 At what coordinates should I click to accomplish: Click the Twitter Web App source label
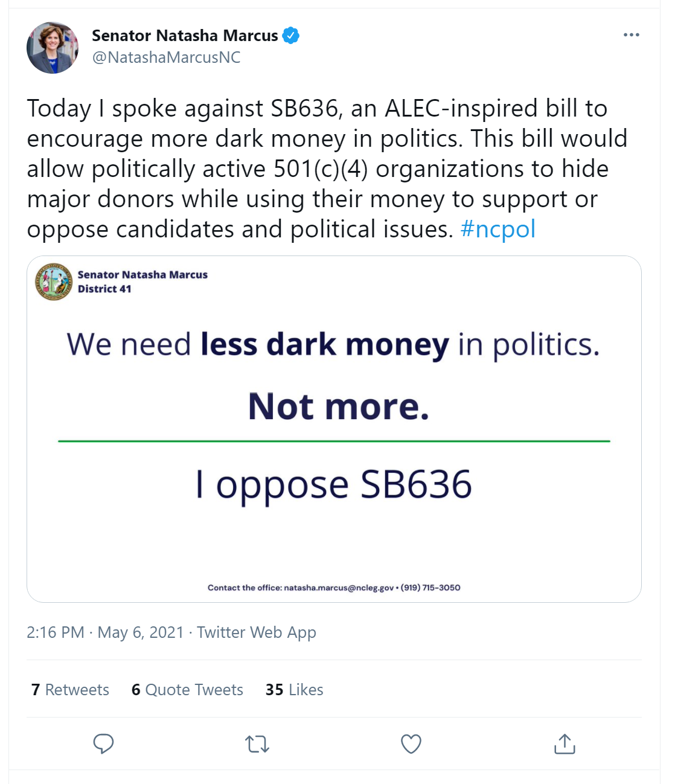[x=257, y=632]
